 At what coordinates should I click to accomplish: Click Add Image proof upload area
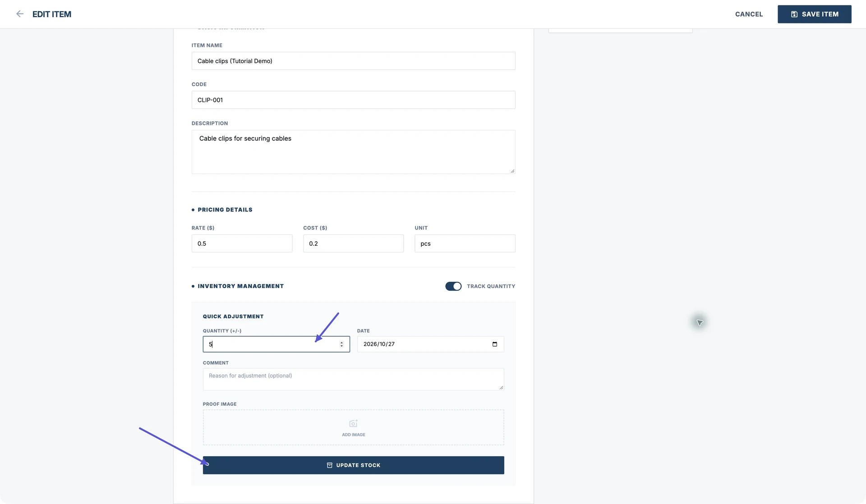click(353, 427)
